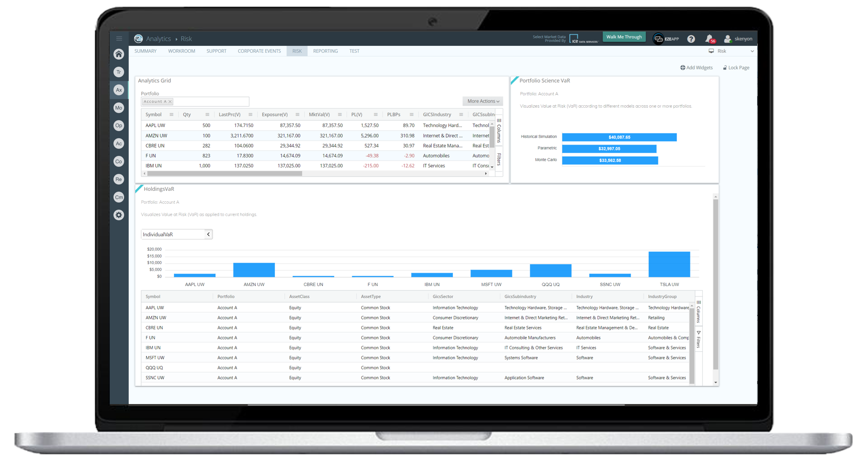
Task: Click the Historical Simulation VaR bar
Action: point(619,137)
